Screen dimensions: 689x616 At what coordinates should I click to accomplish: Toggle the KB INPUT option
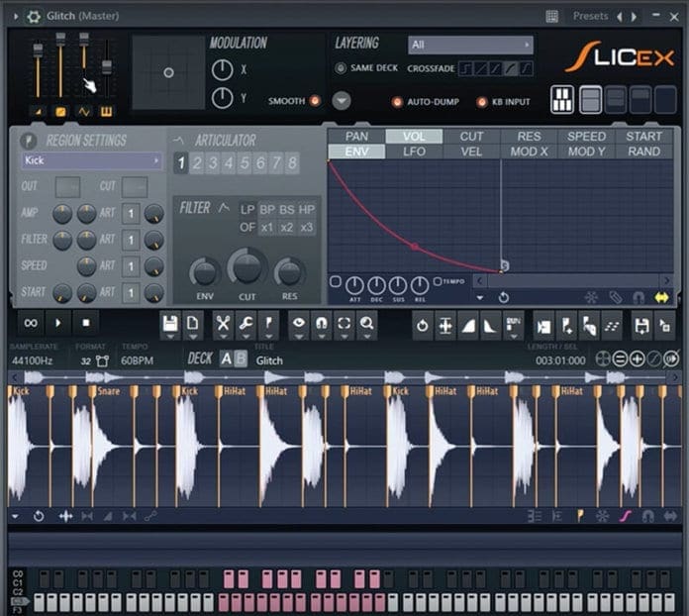click(481, 102)
